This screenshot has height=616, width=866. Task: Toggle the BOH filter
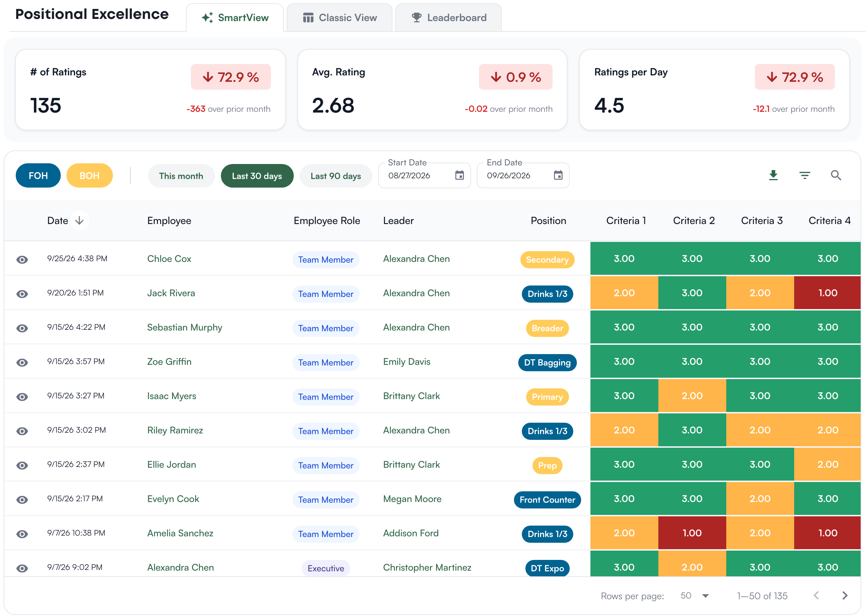coord(89,176)
